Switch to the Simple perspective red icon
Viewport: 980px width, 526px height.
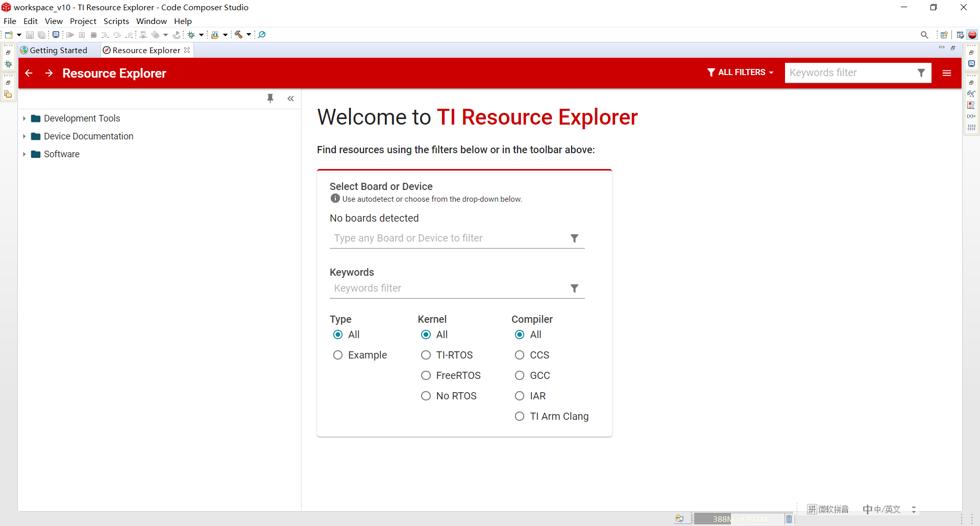pos(972,35)
